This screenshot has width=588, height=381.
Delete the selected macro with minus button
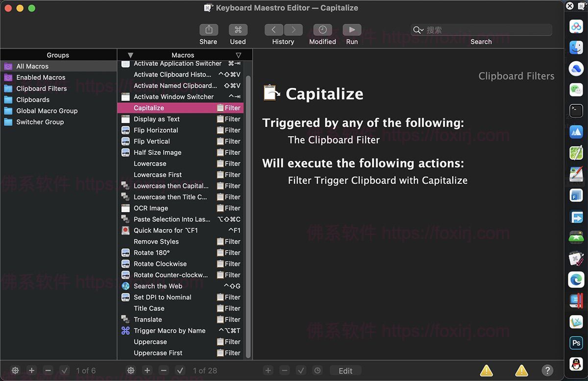coord(164,371)
